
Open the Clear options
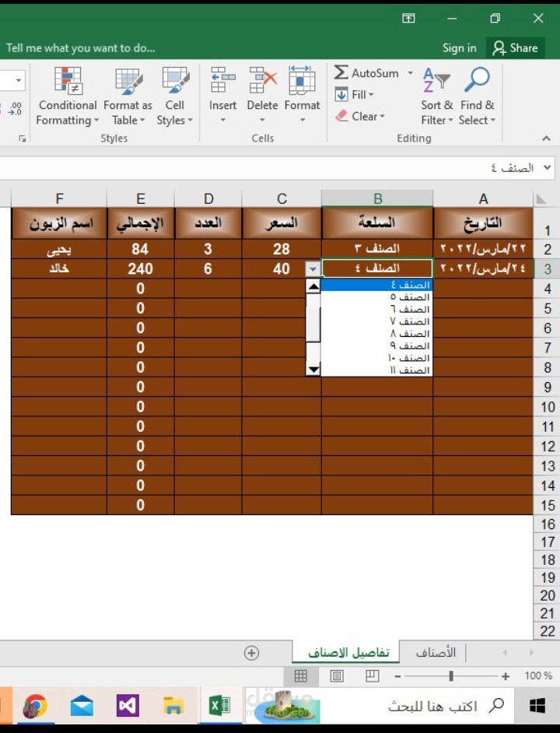pos(360,116)
